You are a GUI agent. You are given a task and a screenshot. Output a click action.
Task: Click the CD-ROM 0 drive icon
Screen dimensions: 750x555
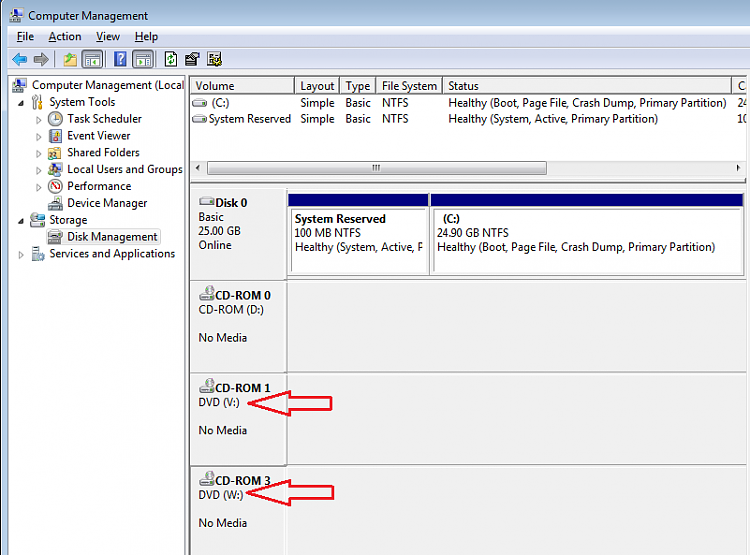[x=207, y=293]
